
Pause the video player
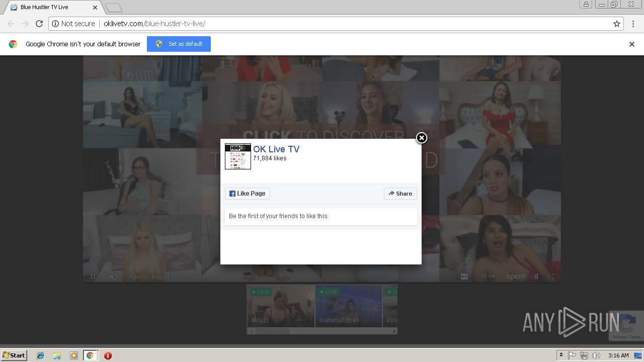(93, 277)
